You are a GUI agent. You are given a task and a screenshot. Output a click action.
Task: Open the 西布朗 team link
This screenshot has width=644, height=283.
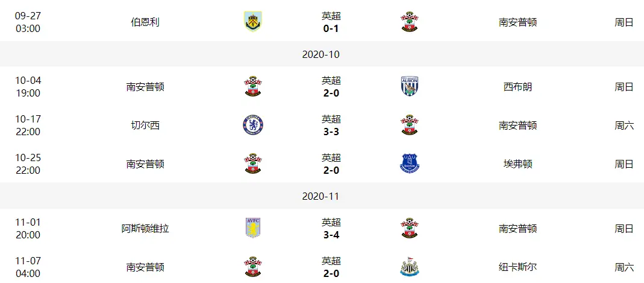click(517, 87)
